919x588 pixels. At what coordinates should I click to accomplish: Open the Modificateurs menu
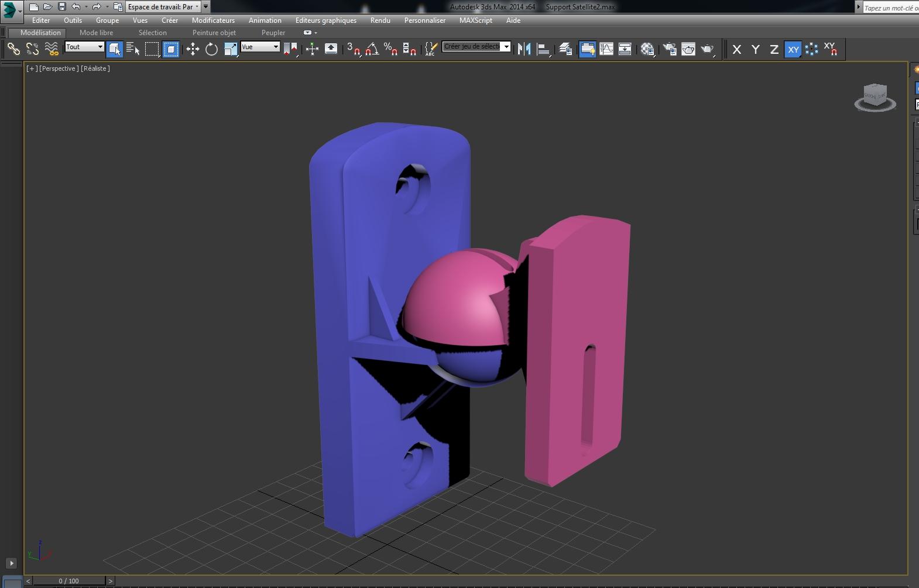click(213, 20)
